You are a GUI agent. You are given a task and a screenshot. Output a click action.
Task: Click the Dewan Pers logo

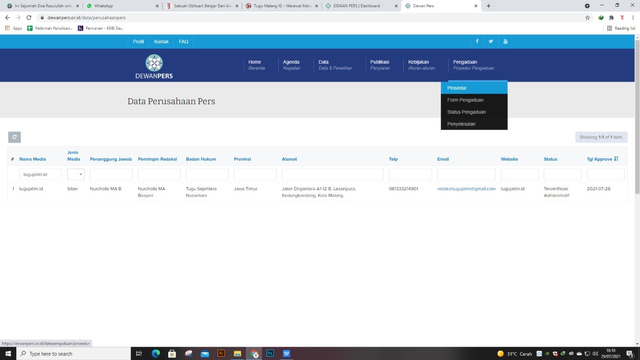tap(154, 67)
